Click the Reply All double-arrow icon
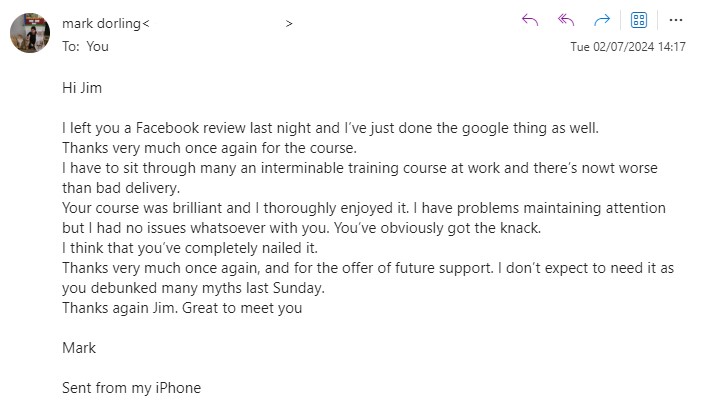Screen dimensions: 703x407 tap(566, 20)
